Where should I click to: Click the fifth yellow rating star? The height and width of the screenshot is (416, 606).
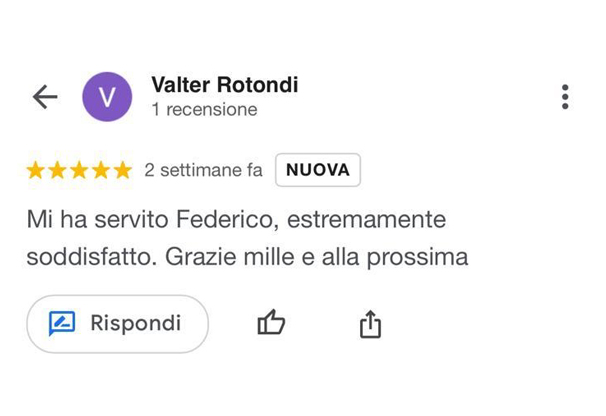click(122, 170)
